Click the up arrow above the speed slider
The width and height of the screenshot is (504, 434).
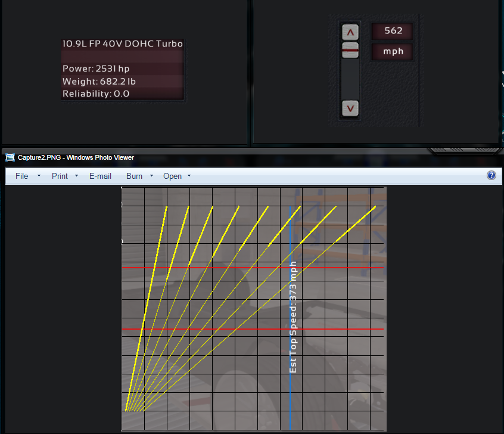pyautogui.click(x=350, y=32)
